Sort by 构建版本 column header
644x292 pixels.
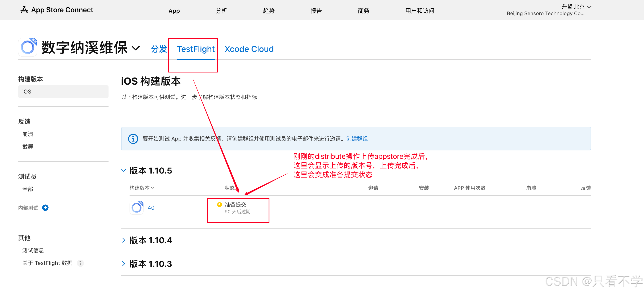142,188
